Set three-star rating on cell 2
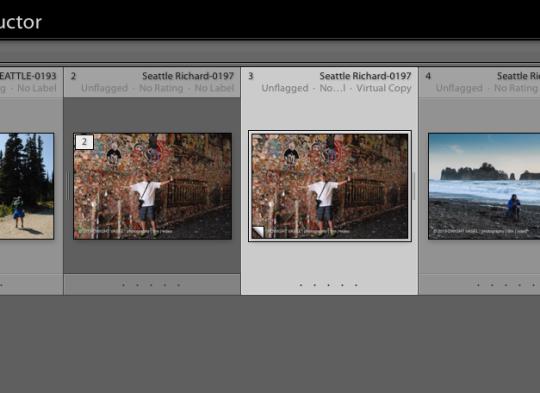This screenshot has width=540, height=393. tap(151, 285)
